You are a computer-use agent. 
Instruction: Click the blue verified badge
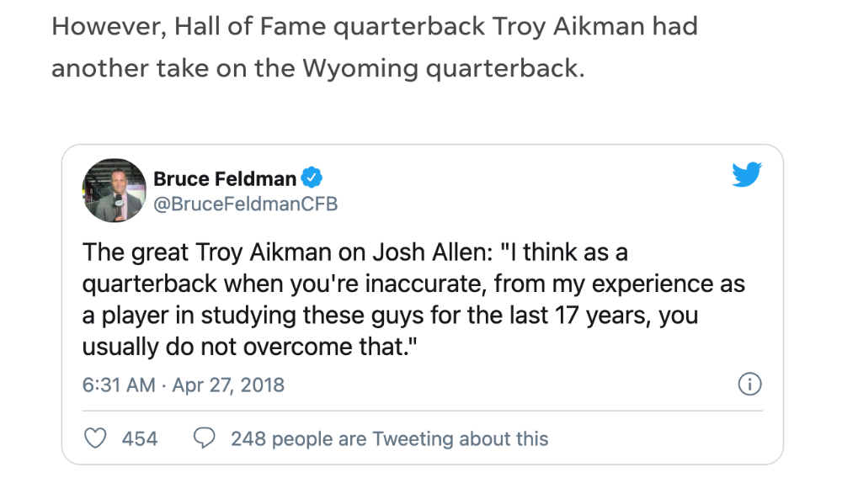pos(312,178)
